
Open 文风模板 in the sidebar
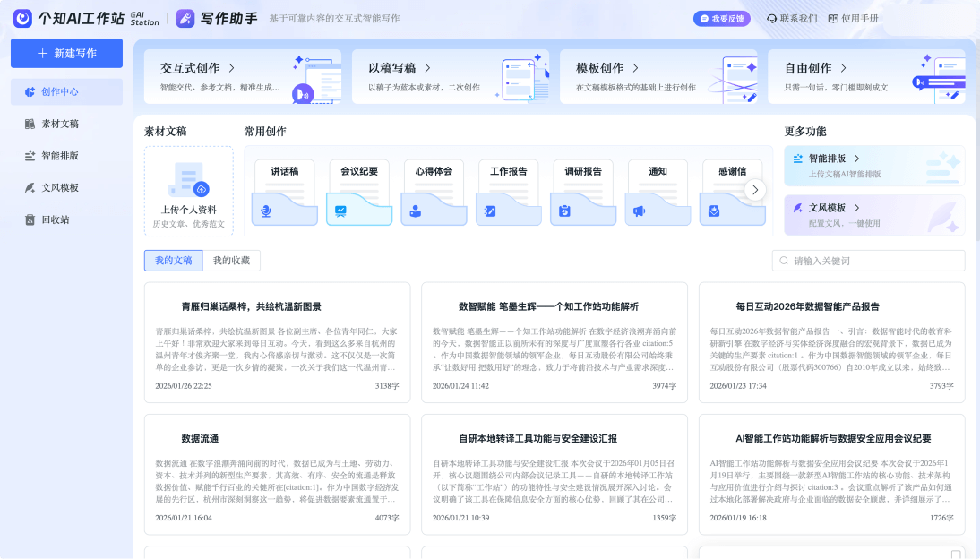click(30, 187)
